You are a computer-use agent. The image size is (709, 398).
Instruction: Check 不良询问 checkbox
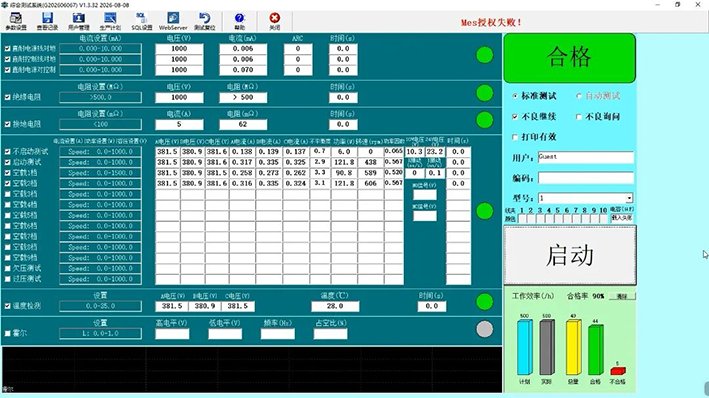tap(579, 117)
